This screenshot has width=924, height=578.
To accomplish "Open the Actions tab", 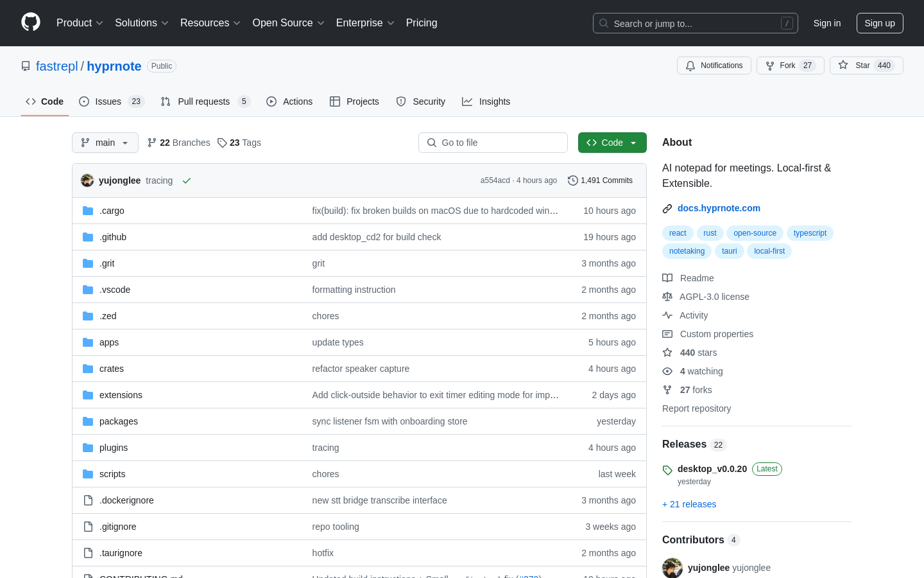I will point(289,101).
